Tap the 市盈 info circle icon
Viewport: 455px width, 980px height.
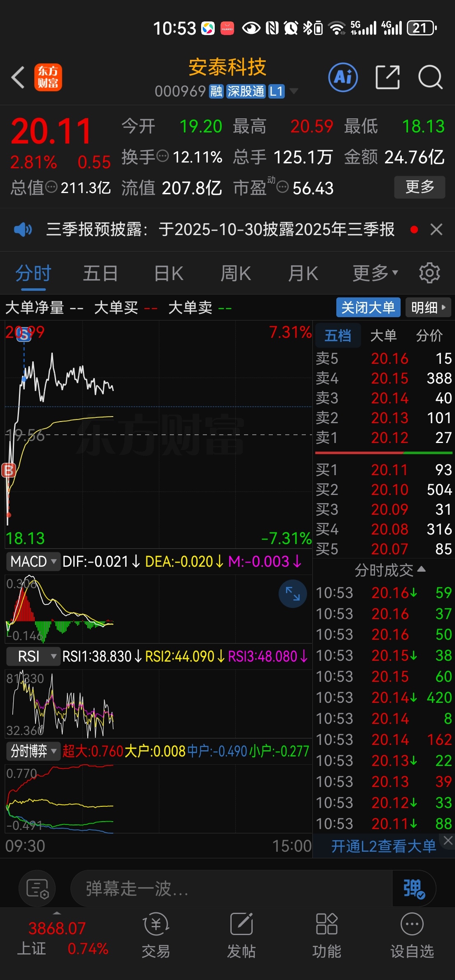[x=282, y=187]
